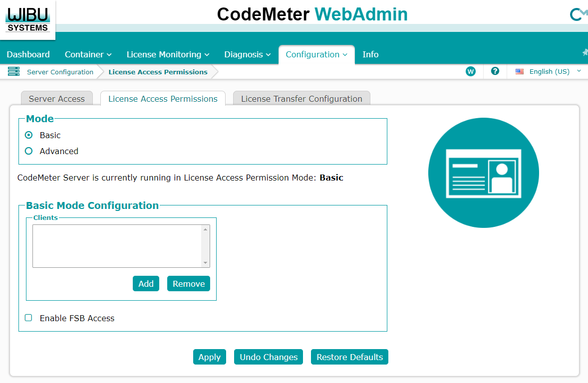This screenshot has height=383, width=588.
Task: Expand the English (US) language selector
Action: 549,71
